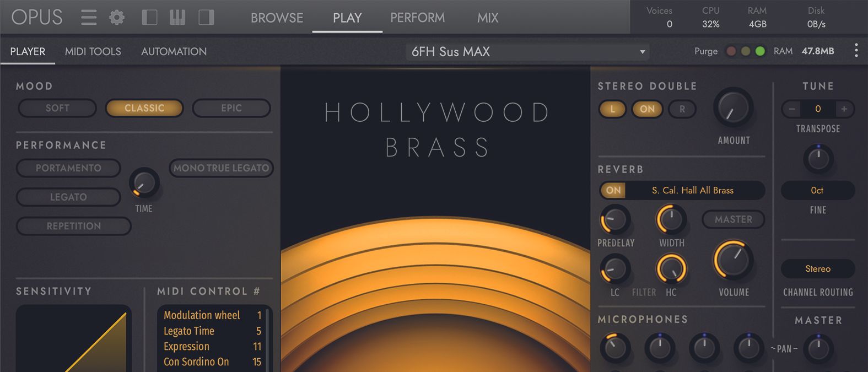Open the MIDI TOOLS tab
This screenshot has width=868, height=372.
(x=93, y=51)
